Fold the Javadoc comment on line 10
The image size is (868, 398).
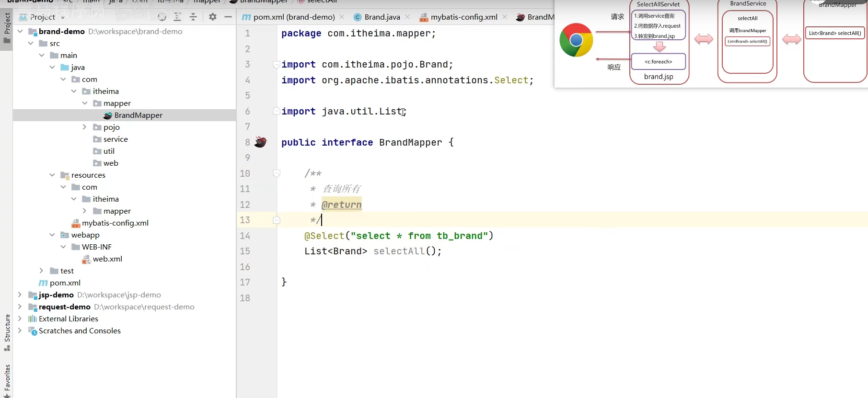click(277, 173)
